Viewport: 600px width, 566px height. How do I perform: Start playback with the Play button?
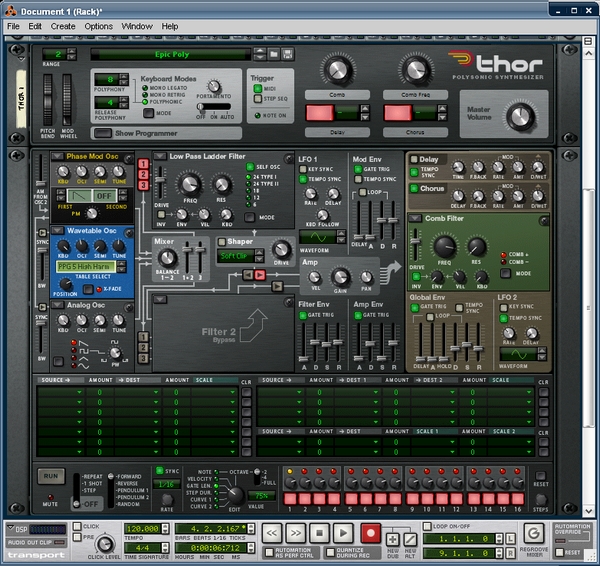pyautogui.click(x=343, y=533)
